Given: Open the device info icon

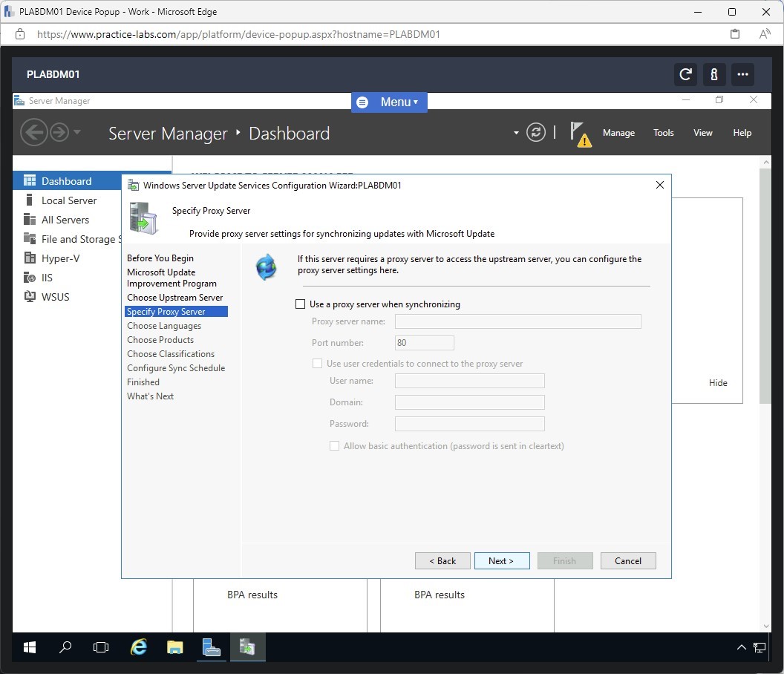Looking at the screenshot, I should coord(713,74).
